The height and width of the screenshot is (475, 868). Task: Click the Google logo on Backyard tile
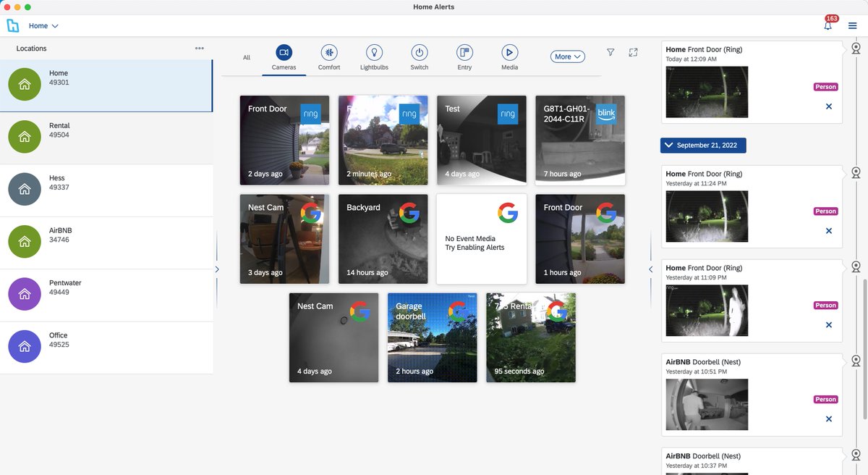pyautogui.click(x=409, y=213)
